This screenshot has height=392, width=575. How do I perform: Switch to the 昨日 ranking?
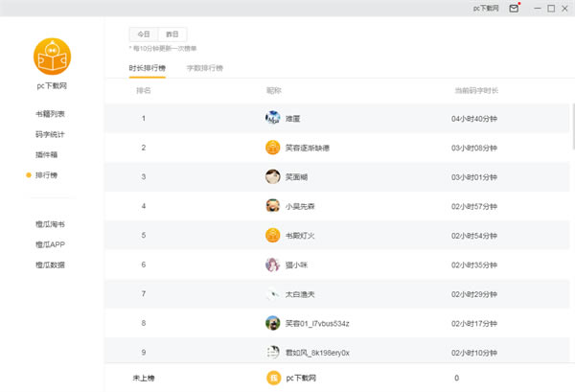coord(171,33)
